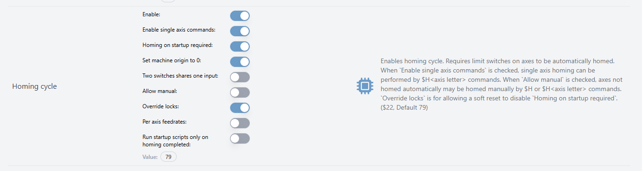Click the value badge showing 79

168,157
